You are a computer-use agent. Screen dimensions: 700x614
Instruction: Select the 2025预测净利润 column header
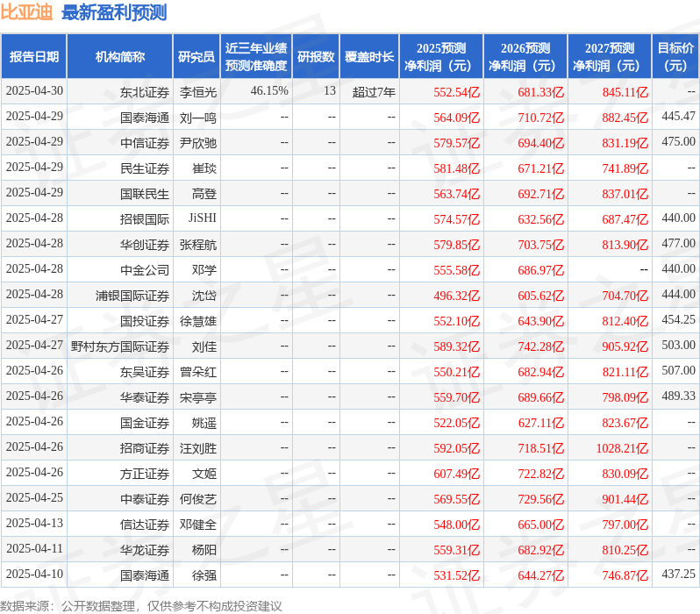[441, 57]
